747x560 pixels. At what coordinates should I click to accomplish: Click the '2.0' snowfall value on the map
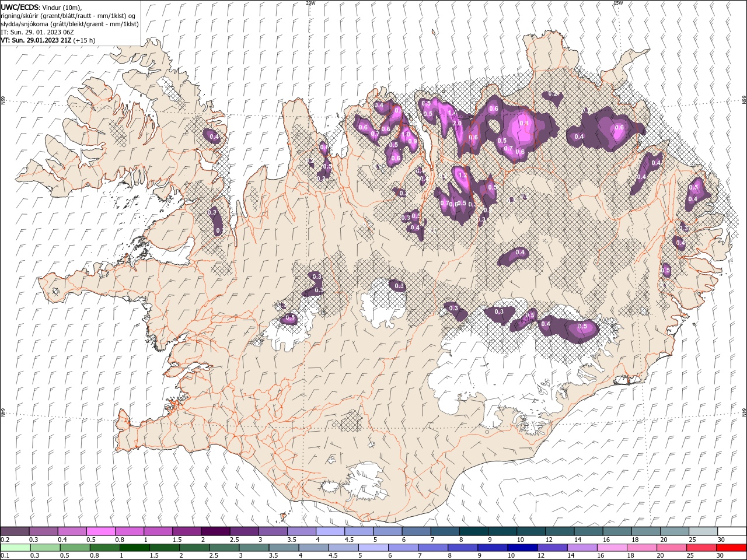[458, 123]
